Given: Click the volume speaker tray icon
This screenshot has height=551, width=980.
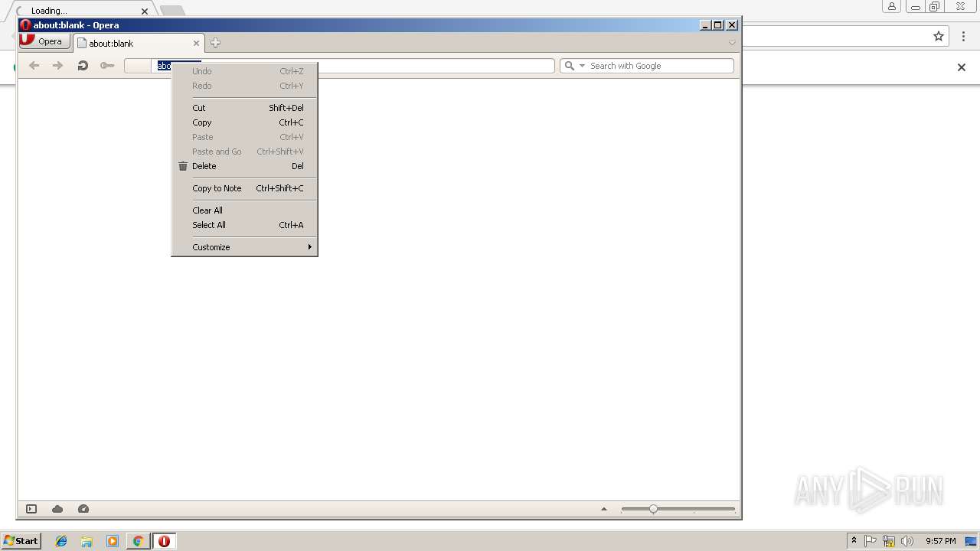Looking at the screenshot, I should click(x=907, y=541).
